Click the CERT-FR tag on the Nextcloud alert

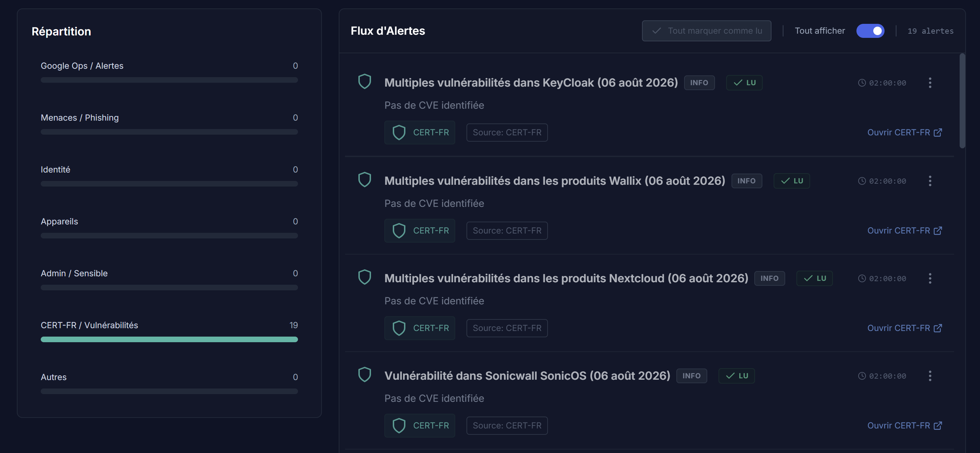click(419, 328)
